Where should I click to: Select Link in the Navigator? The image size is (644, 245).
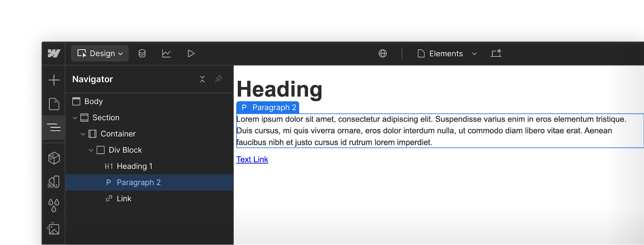(149, 199)
